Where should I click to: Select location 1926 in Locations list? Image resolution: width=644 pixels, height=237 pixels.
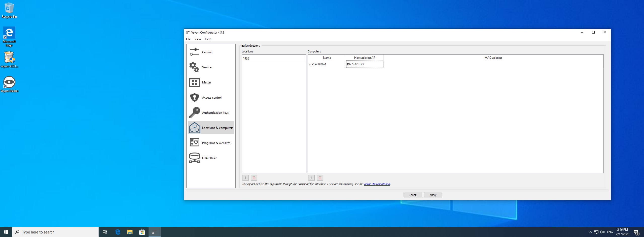point(274,58)
